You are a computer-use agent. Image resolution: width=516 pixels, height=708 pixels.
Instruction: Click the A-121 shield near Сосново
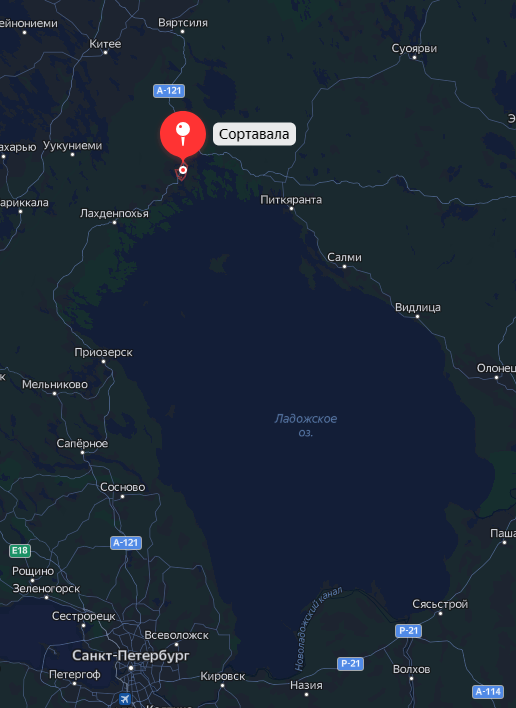[126, 542]
